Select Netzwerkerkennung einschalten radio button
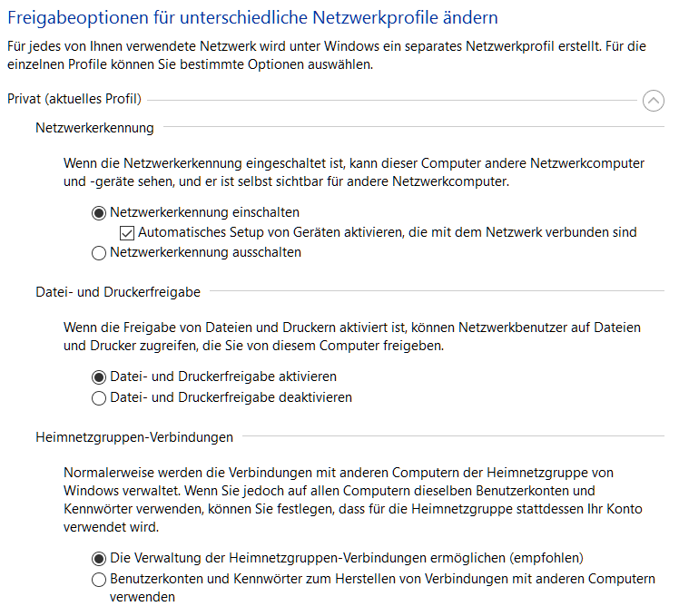Viewport: 679px width, 616px height. tap(99, 213)
